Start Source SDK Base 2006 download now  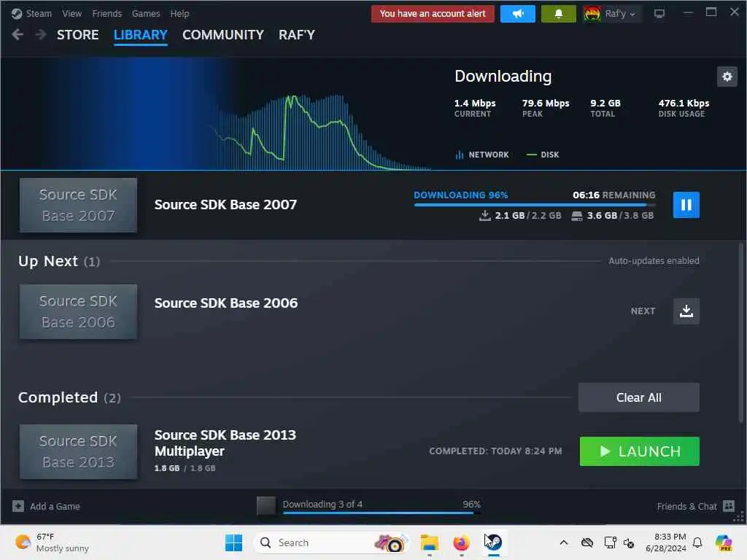[x=686, y=311]
